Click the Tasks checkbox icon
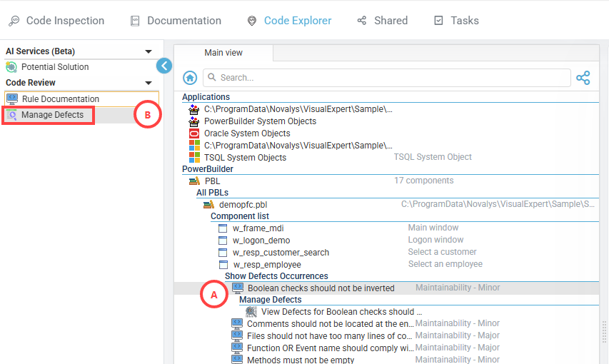The height and width of the screenshot is (364, 609). (x=438, y=21)
